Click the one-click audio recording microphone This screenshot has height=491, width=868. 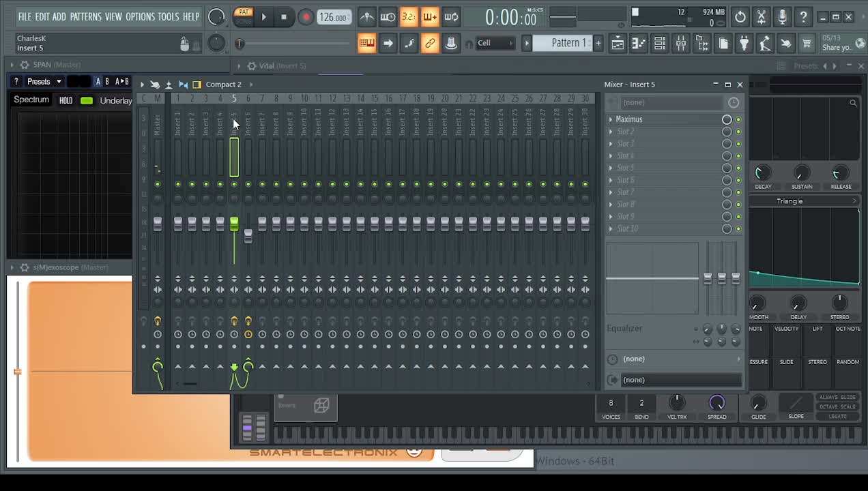point(783,17)
